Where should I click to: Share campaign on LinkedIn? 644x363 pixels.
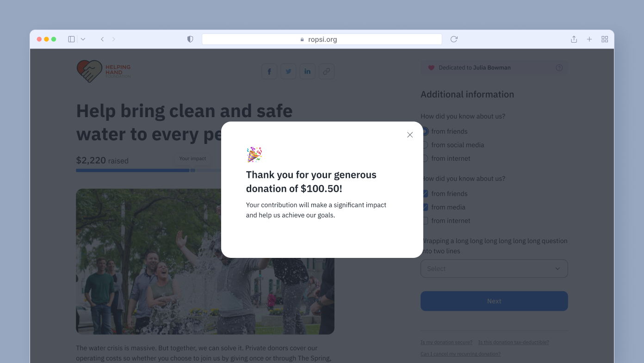pyautogui.click(x=308, y=71)
